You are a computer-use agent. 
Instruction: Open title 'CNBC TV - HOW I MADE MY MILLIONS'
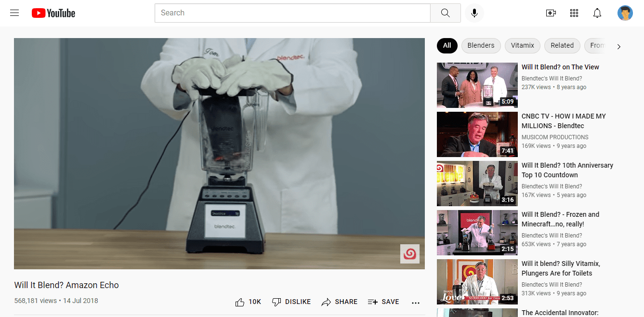[x=564, y=121]
